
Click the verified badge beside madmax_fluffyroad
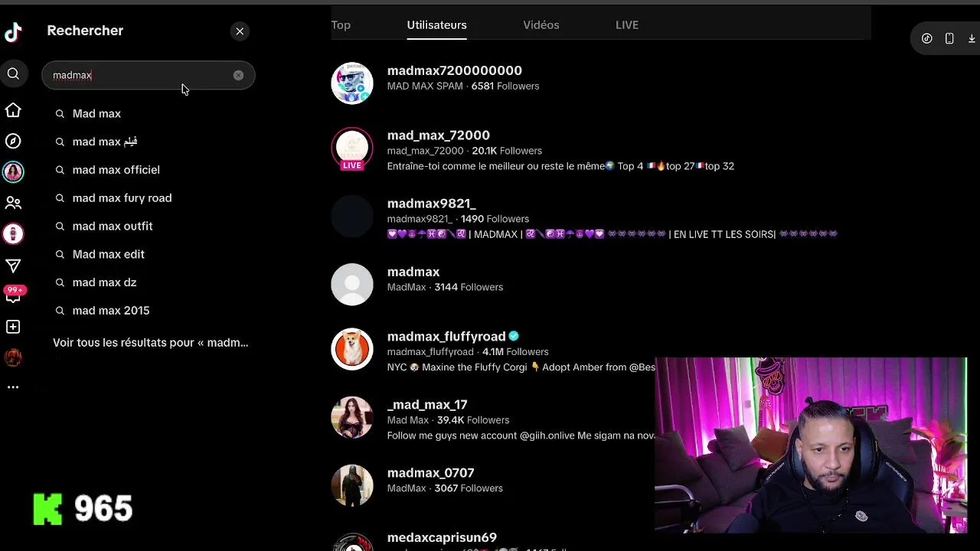(x=514, y=336)
